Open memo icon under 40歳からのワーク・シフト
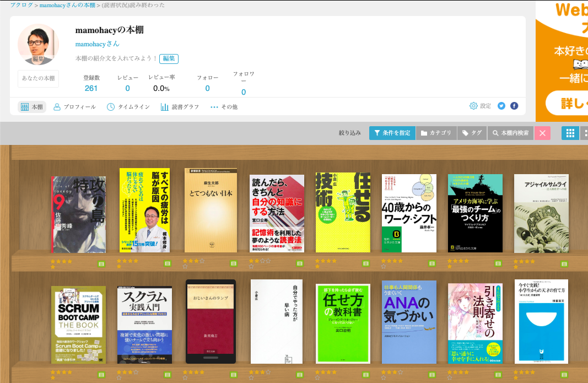Image resolution: width=588 pixels, height=383 pixels. click(x=432, y=264)
